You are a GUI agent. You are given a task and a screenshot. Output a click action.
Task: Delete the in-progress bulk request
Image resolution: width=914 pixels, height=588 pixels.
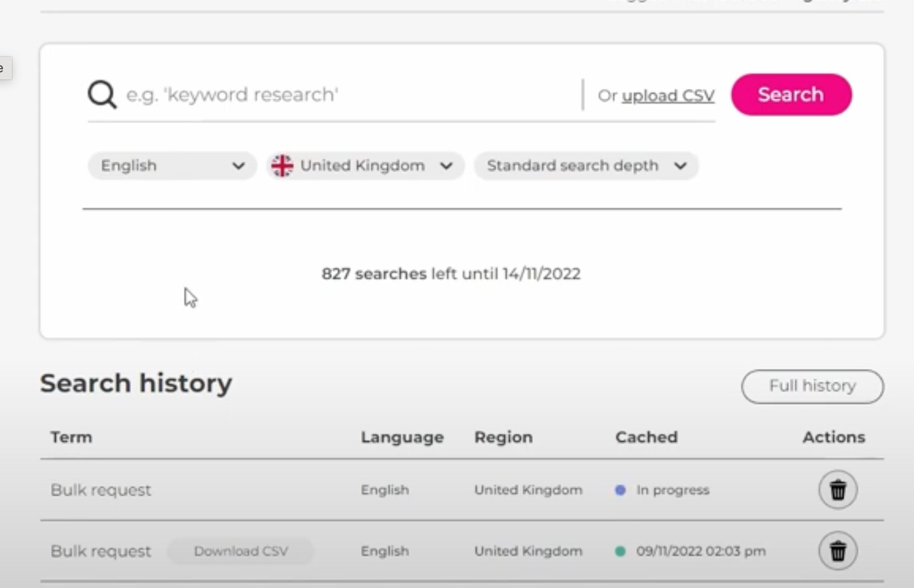tap(838, 490)
